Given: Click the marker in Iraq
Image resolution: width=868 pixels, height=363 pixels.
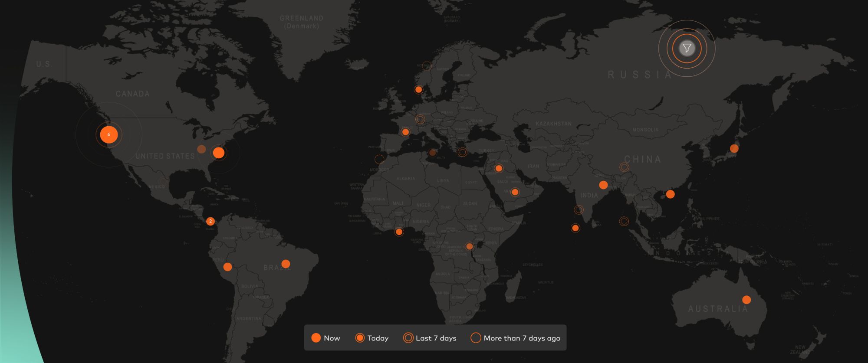Looking at the screenshot, I should click(499, 168).
